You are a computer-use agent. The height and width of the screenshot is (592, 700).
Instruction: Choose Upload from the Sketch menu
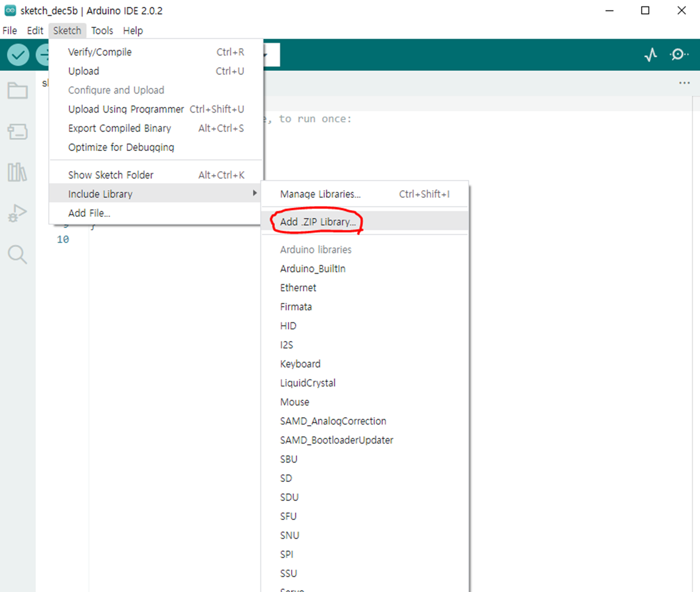156,71
